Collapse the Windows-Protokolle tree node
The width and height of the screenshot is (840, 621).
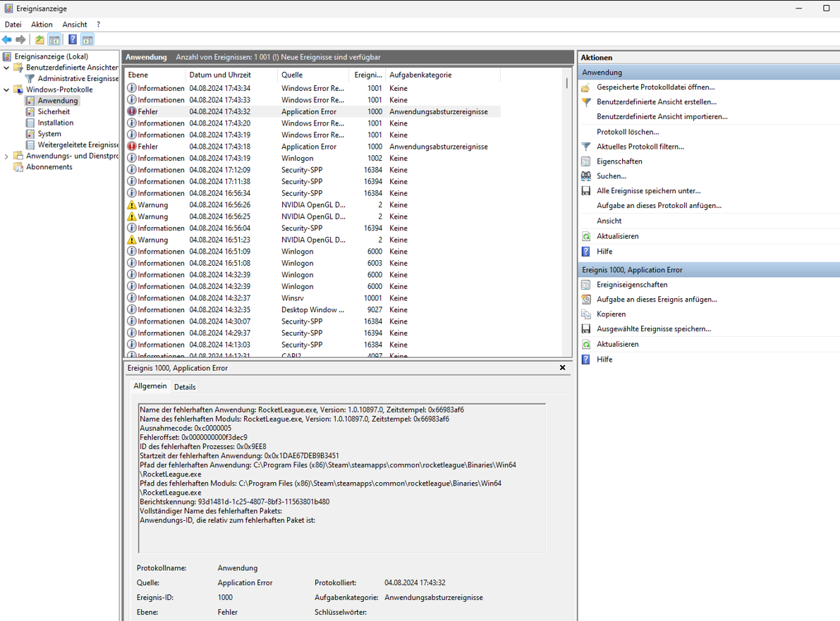(6, 90)
